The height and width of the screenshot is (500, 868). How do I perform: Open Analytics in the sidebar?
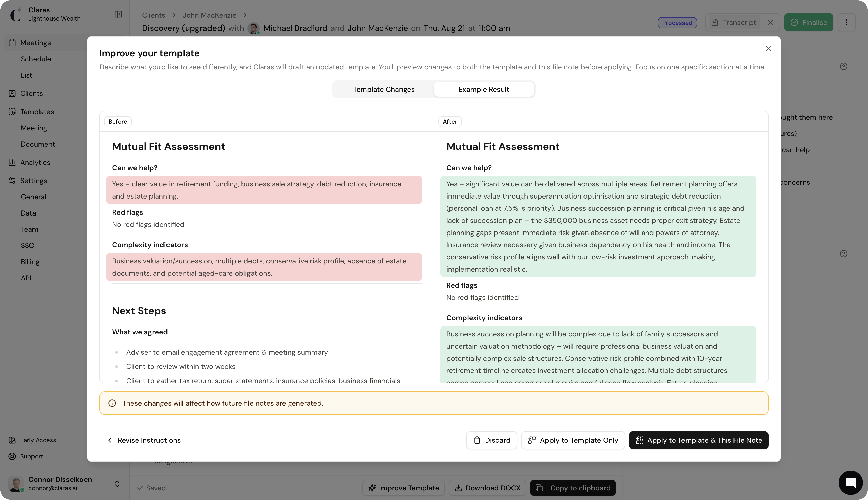click(35, 162)
